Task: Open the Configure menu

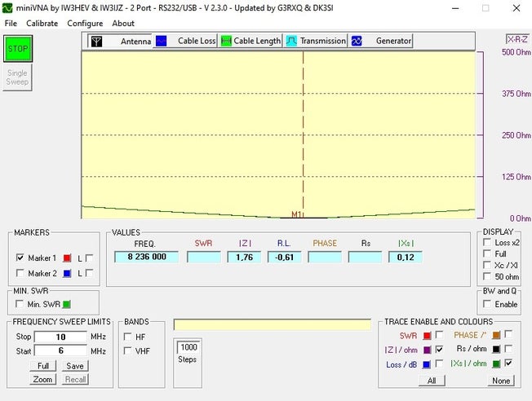Action: pos(85,24)
